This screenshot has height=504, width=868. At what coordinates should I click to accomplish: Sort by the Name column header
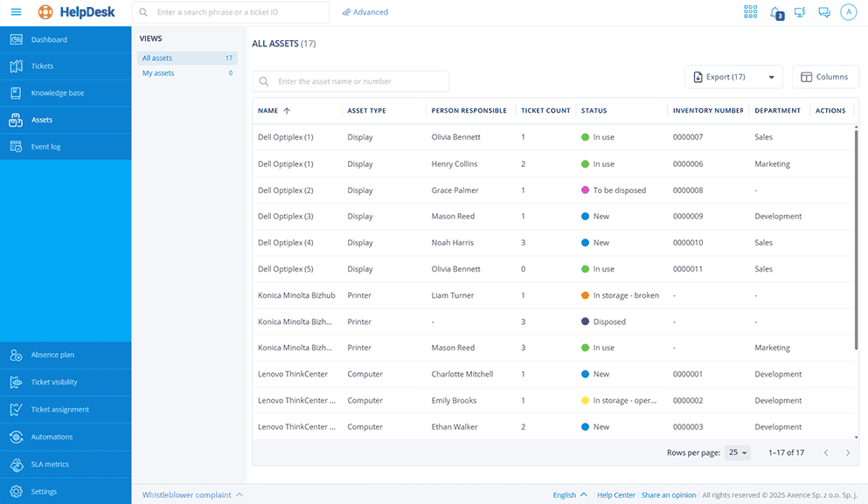tap(268, 111)
